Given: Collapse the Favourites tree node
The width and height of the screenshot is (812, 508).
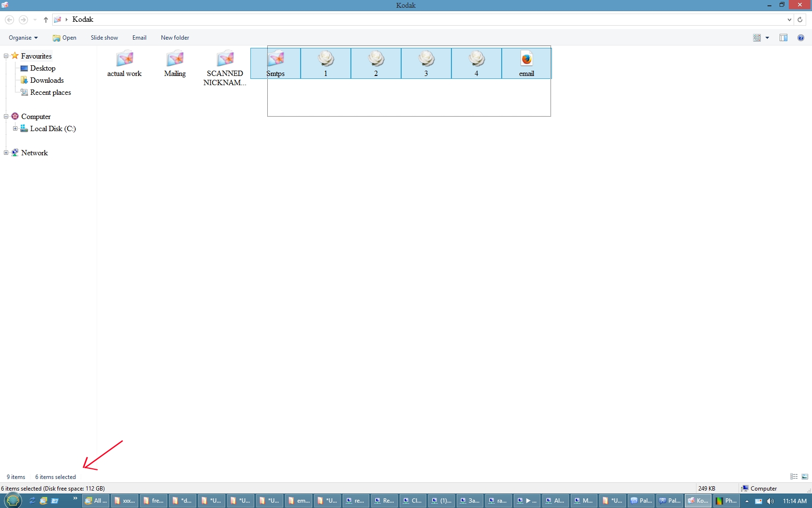Looking at the screenshot, I should (6, 56).
